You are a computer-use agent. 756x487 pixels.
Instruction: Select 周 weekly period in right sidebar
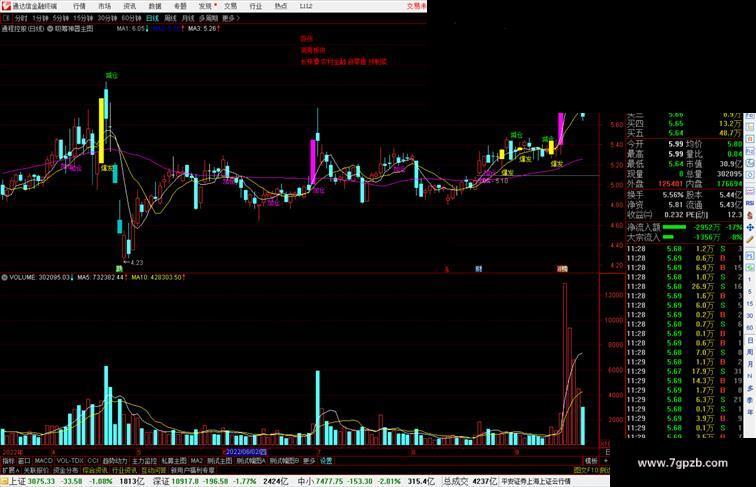(750, 352)
